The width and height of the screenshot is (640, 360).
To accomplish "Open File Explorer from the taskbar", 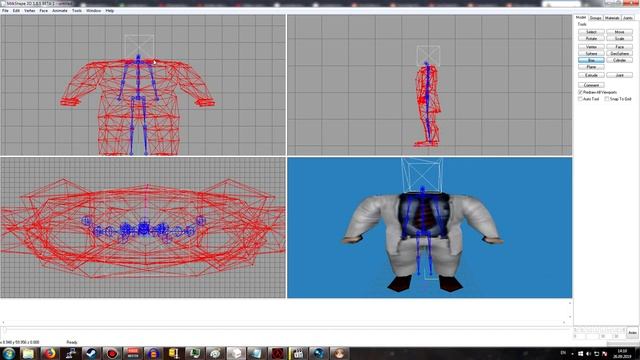I will coord(29,353).
